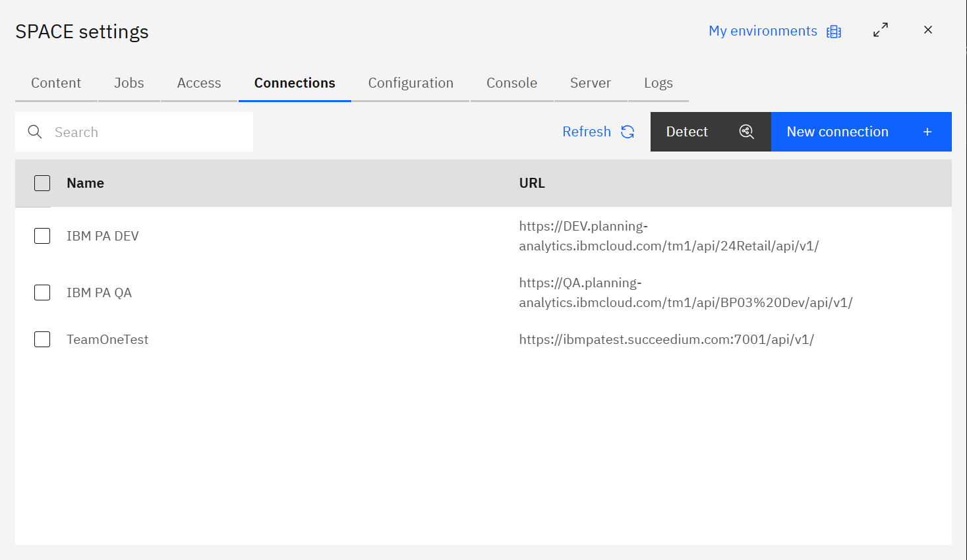Image resolution: width=967 pixels, height=560 pixels.
Task: Open the Logs tab
Action: pos(659,83)
